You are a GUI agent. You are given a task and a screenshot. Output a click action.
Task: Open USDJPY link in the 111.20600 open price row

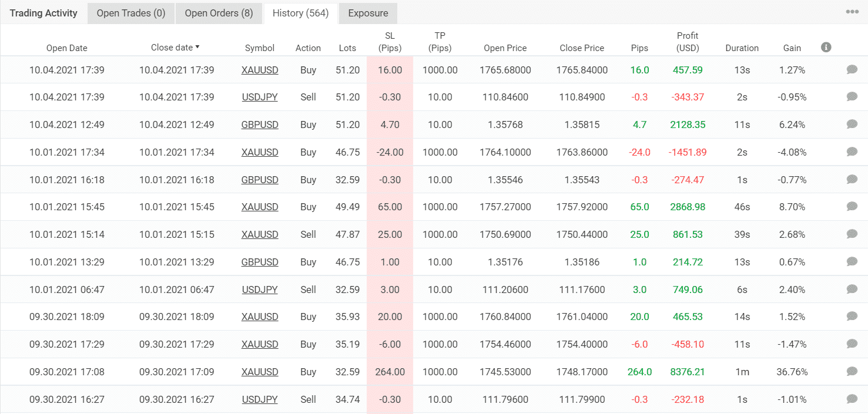tap(260, 290)
